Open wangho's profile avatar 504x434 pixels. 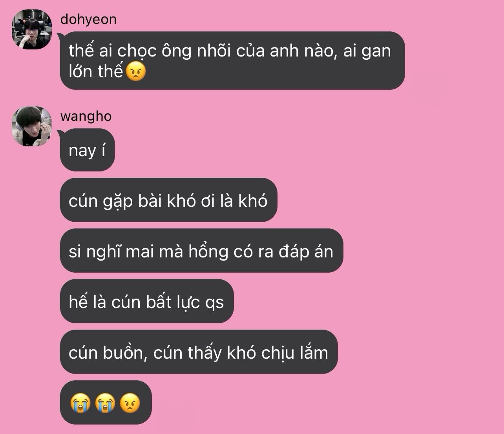[32, 126]
